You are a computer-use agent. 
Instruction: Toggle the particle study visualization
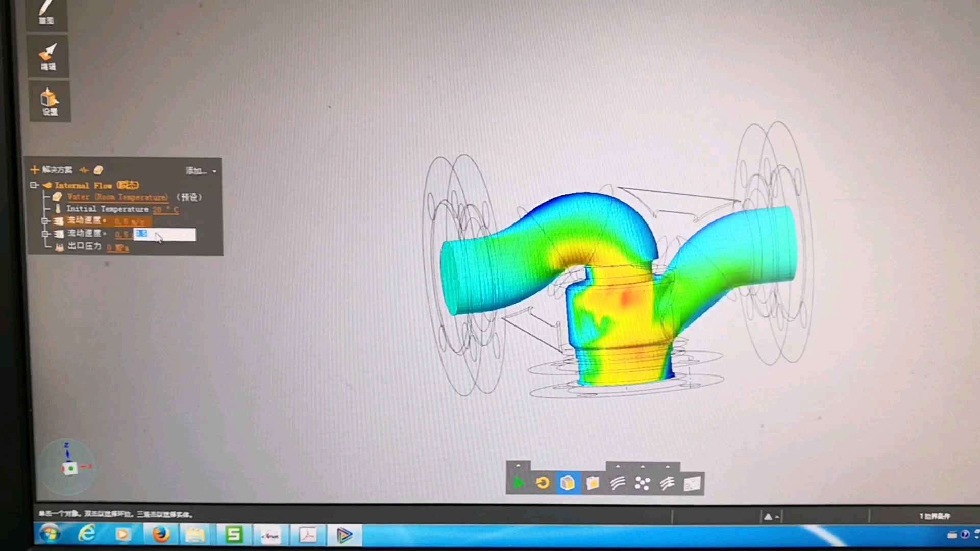coord(642,483)
